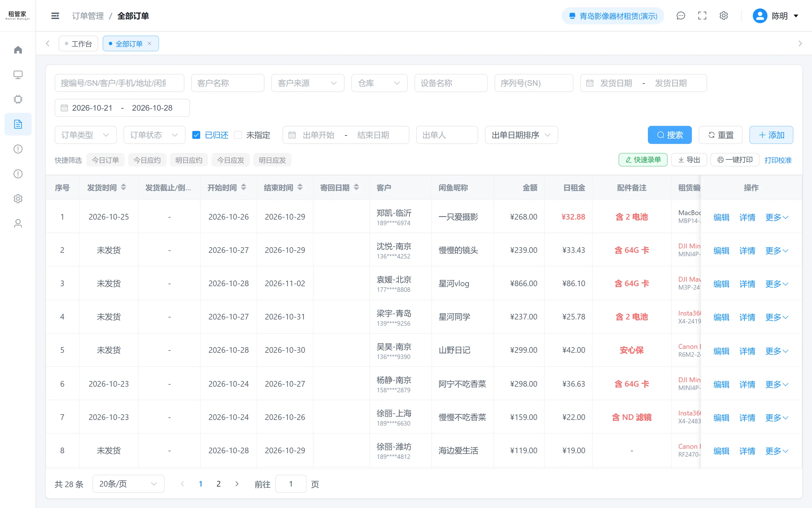Open the 出单日期排序 dropdown
Screen dimensions: 812x508
click(521, 135)
